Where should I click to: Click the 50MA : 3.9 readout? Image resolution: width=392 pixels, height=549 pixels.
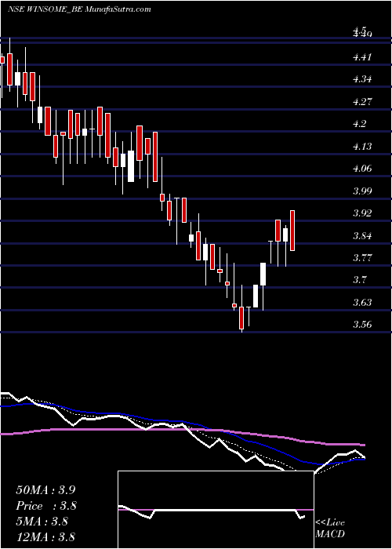(45, 490)
